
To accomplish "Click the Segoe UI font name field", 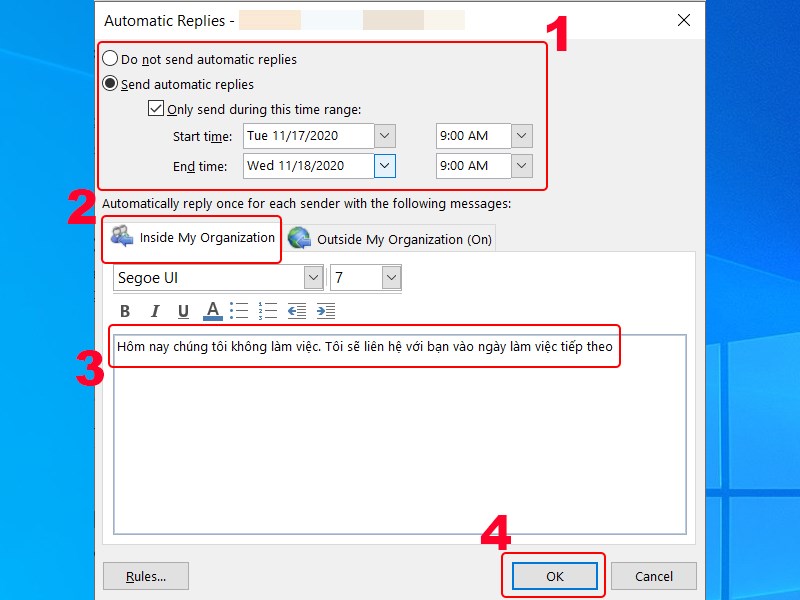I will point(209,278).
